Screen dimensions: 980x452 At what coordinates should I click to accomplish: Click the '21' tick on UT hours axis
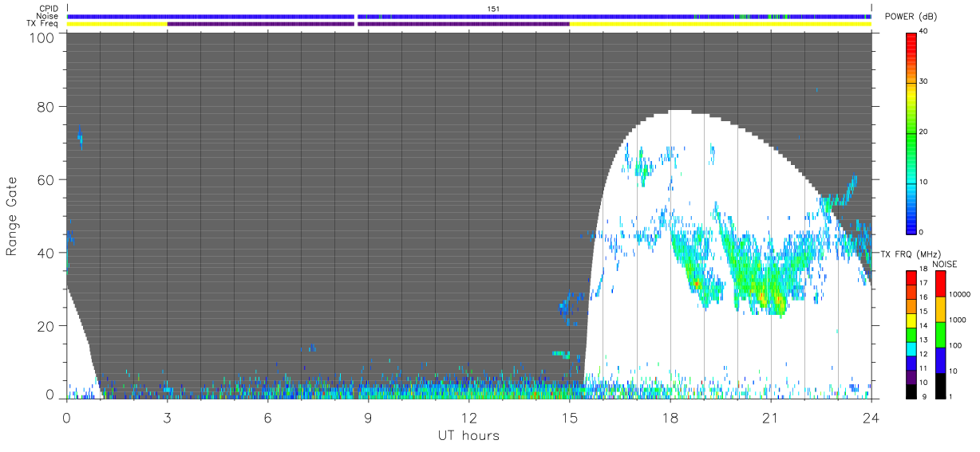[x=770, y=417]
